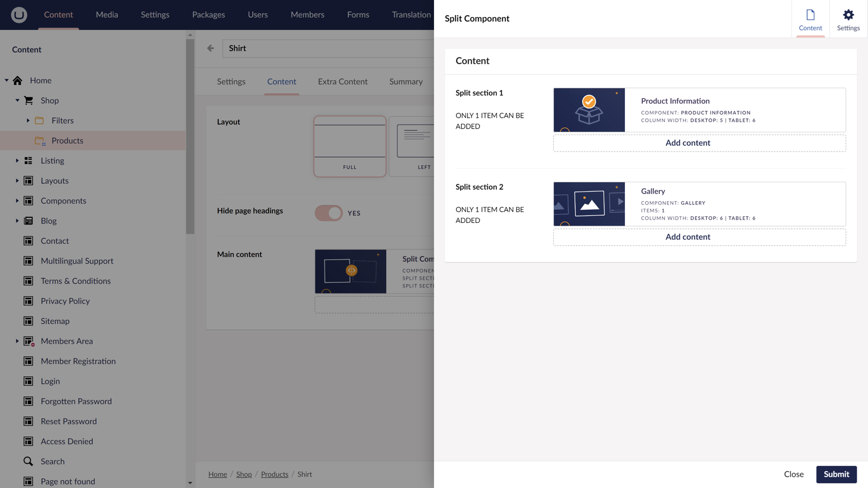Submit the Split Component changes
Image resolution: width=868 pixels, height=488 pixels.
pos(836,474)
